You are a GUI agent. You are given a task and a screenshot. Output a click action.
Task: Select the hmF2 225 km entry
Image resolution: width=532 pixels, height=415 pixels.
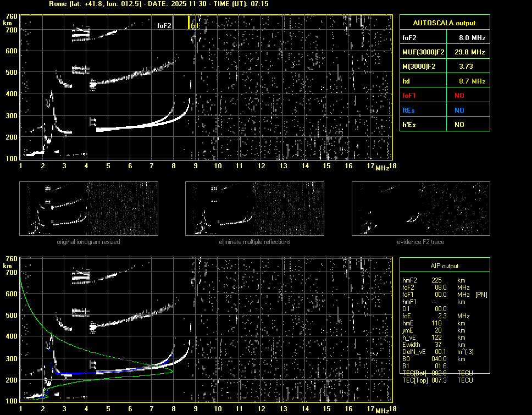point(437,280)
